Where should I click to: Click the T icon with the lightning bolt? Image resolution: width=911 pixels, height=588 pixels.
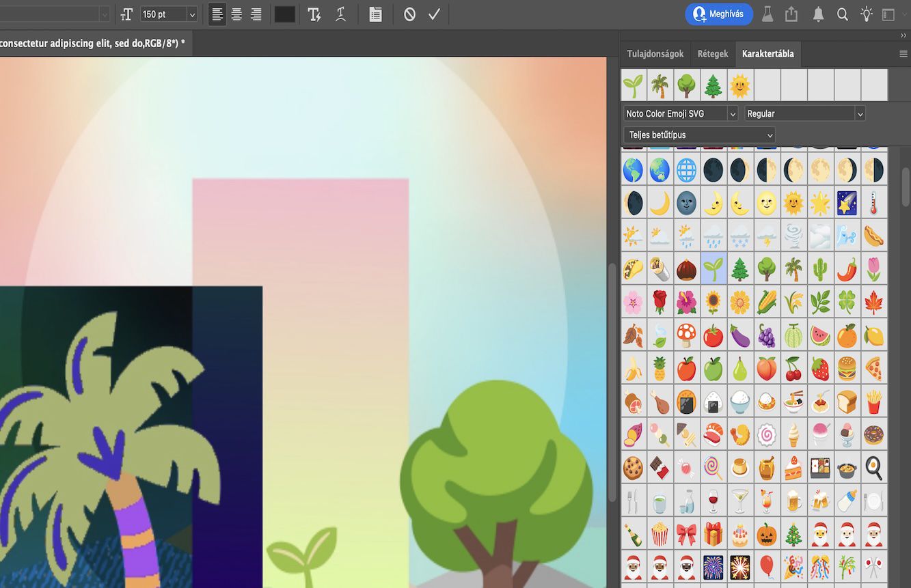[314, 14]
